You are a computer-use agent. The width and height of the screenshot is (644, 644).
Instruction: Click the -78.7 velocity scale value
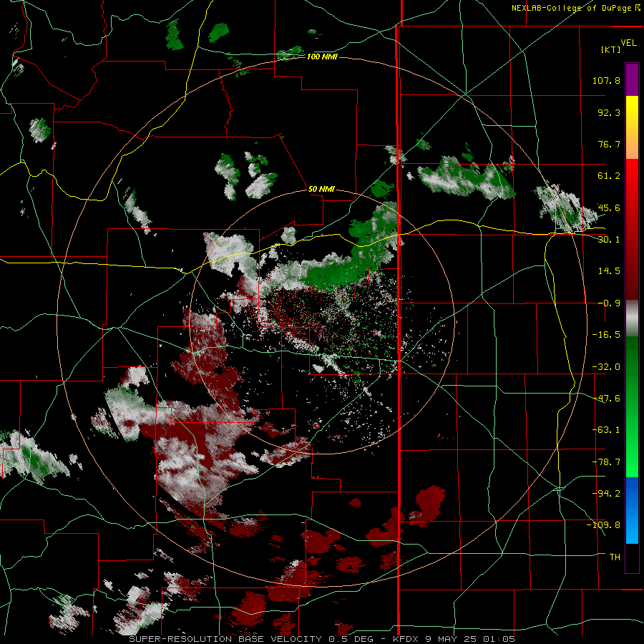(x=606, y=462)
